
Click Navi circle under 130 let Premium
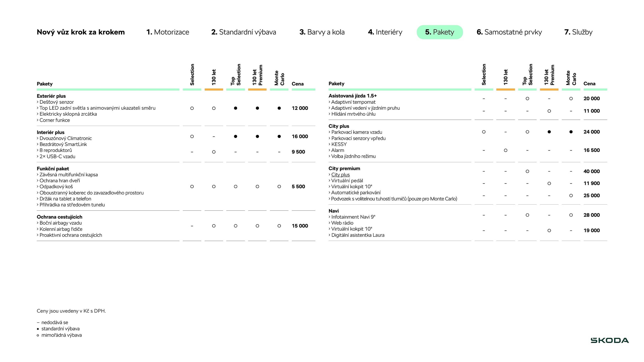pyautogui.click(x=549, y=230)
